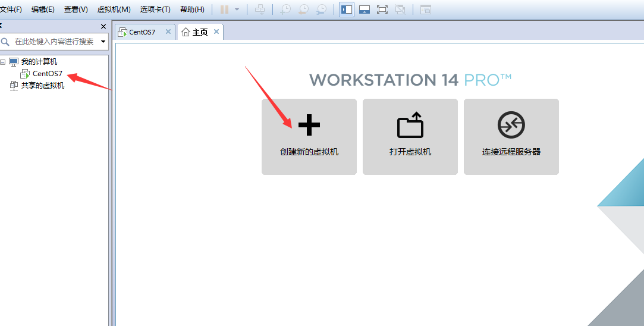644x326 pixels.
Task: Open the 选项卡(T) menu
Action: 155,10
